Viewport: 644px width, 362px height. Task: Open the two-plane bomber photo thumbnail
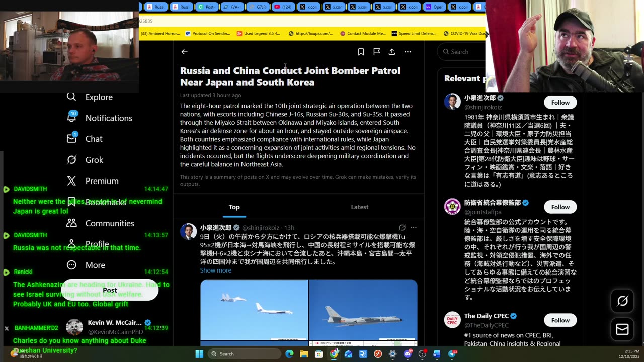(254, 310)
